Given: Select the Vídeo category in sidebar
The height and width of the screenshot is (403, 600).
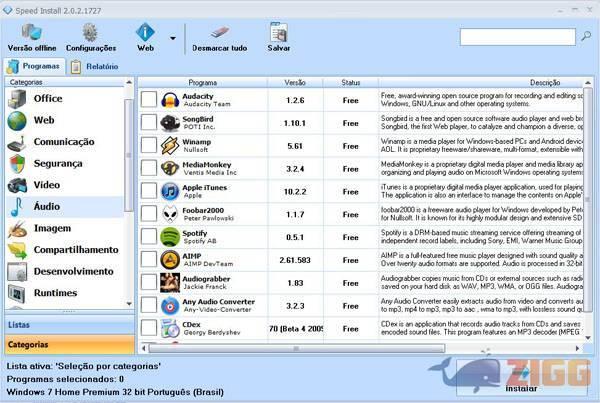Looking at the screenshot, I should (45, 186).
